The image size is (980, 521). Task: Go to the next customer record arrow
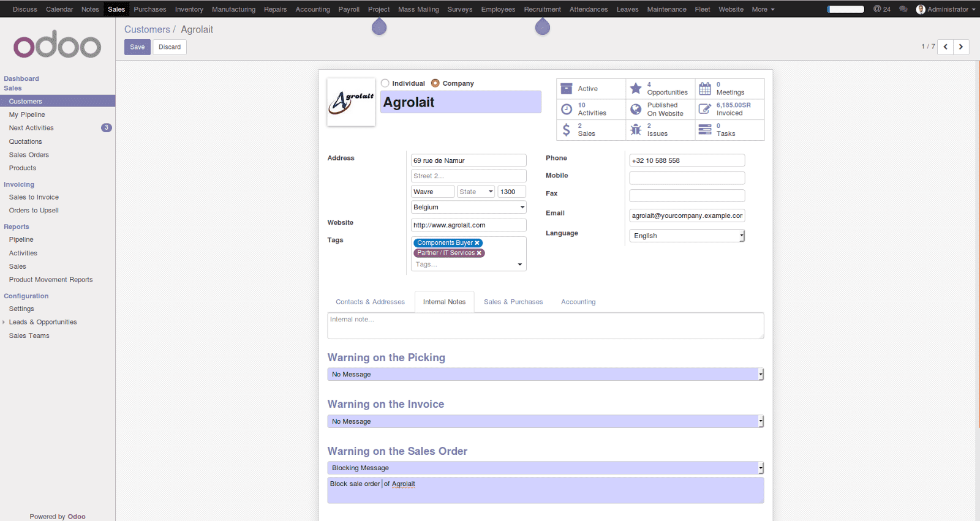(x=961, y=47)
